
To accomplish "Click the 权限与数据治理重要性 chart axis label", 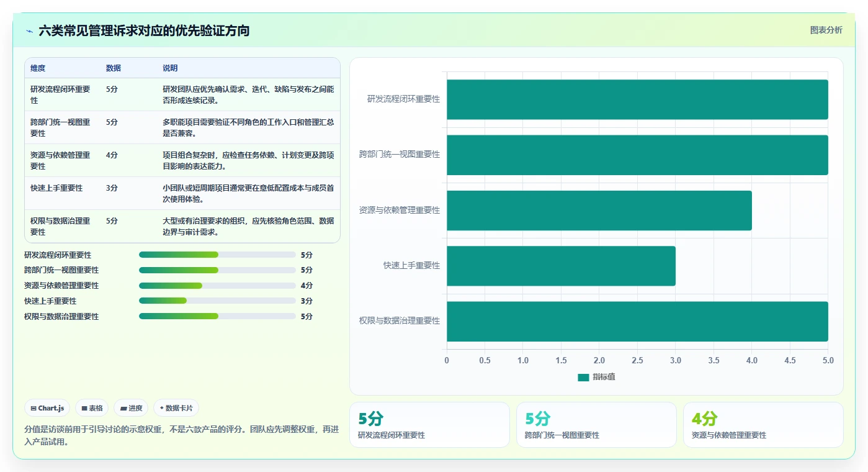I will (400, 321).
